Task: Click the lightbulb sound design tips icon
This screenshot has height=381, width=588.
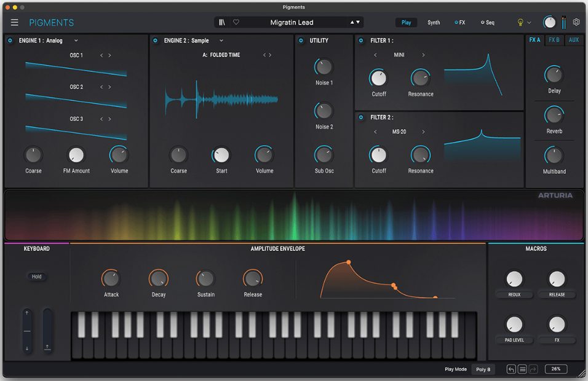Action: pos(520,23)
